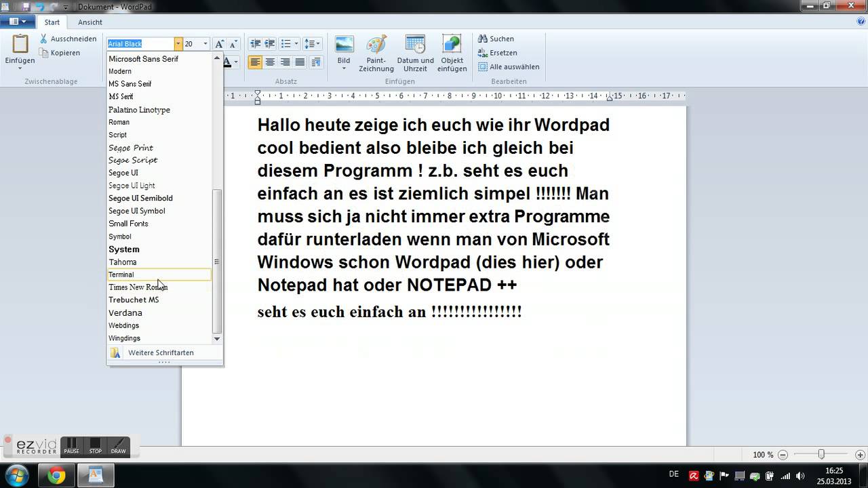Redo action in quick access toolbar
The height and width of the screenshot is (488, 868).
click(x=53, y=7)
